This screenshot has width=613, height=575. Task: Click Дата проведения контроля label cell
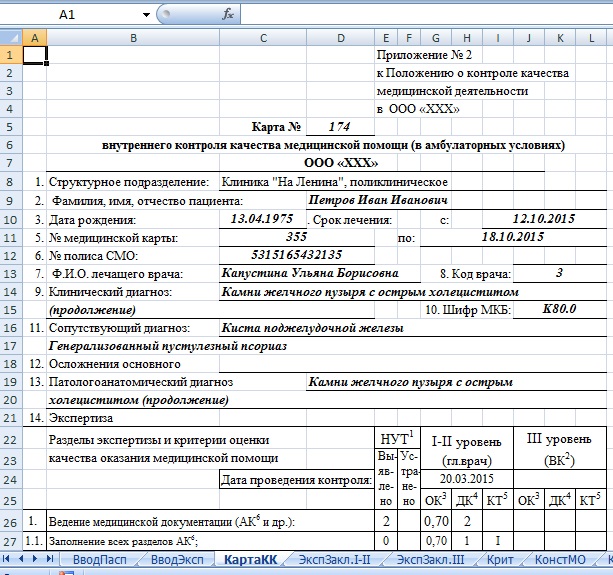pyautogui.click(x=296, y=479)
